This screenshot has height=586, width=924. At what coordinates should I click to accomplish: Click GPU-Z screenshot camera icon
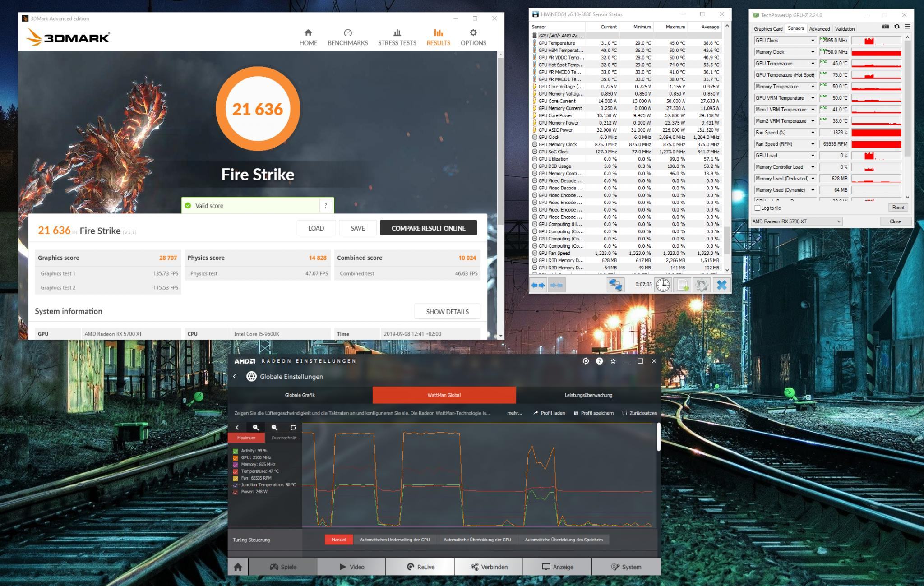885,27
